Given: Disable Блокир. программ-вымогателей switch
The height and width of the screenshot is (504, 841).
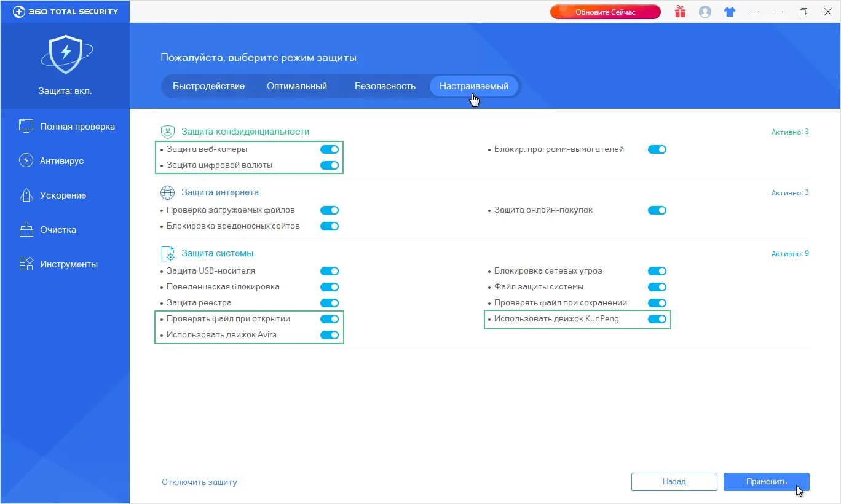Looking at the screenshot, I should pyautogui.click(x=657, y=149).
